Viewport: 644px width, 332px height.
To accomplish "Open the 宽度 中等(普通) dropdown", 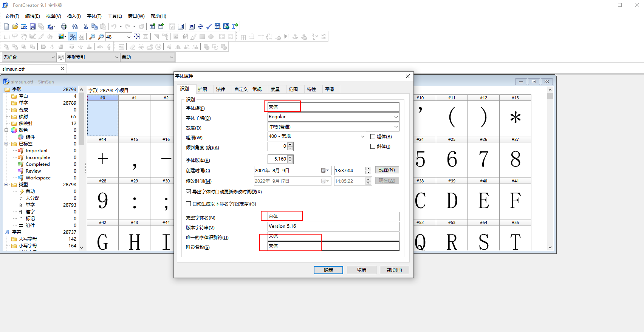I will [333, 127].
